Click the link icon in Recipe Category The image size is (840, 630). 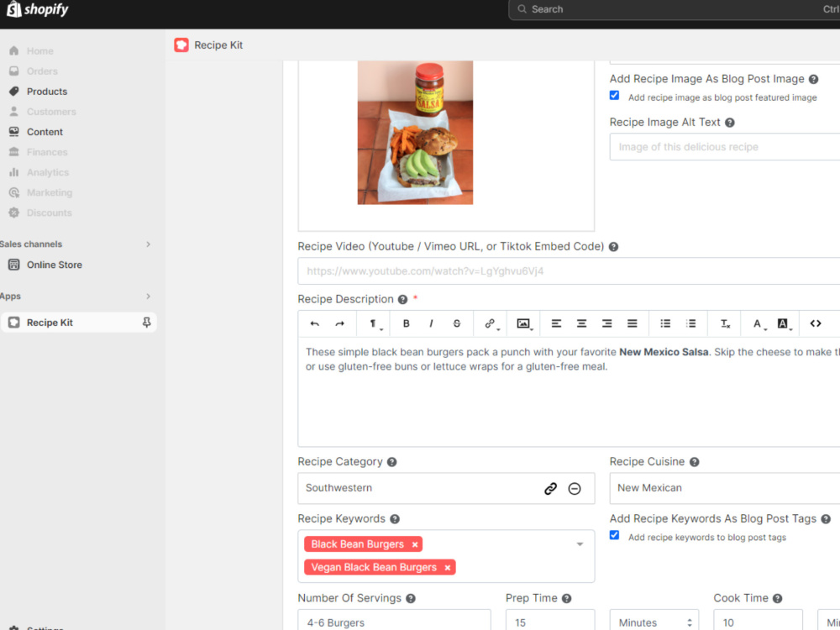click(x=550, y=489)
